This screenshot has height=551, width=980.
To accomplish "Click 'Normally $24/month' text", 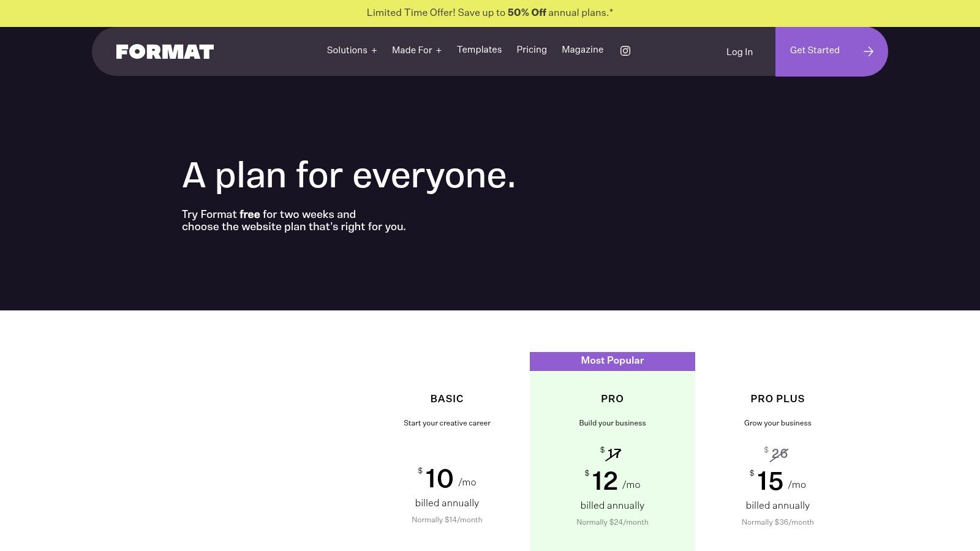I will point(612,522).
